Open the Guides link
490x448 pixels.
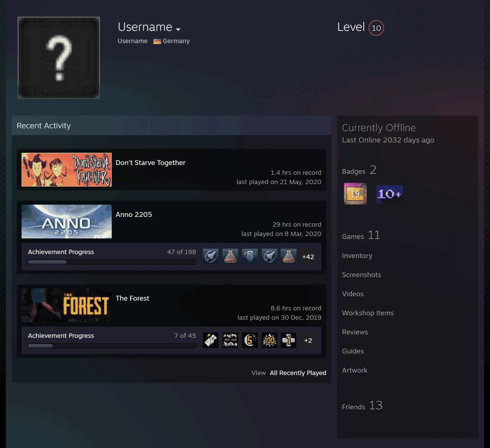353,351
